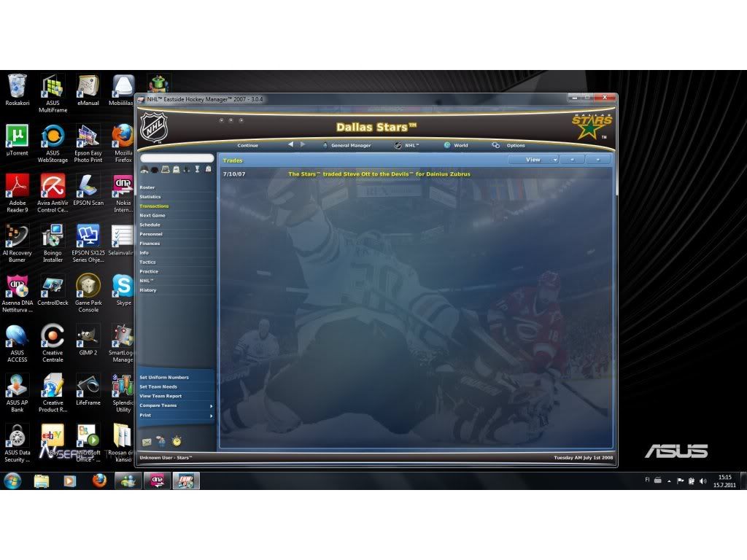This screenshot has width=747, height=560.
Task: Click the first small icon under the search box
Action: [x=144, y=169]
